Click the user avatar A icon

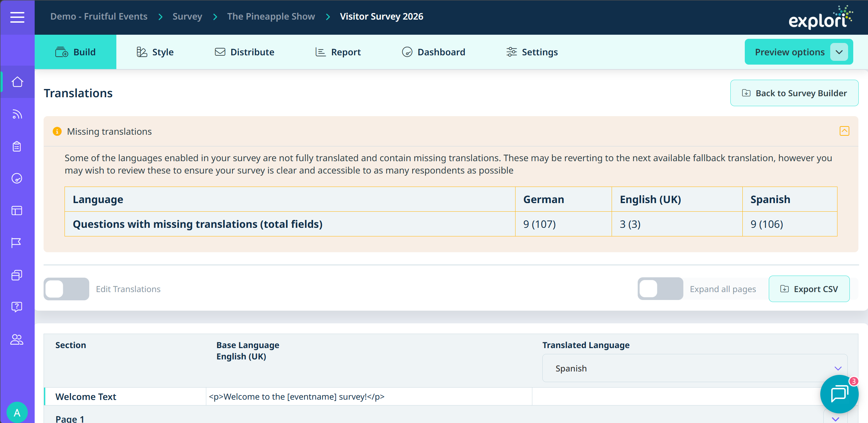(17, 412)
